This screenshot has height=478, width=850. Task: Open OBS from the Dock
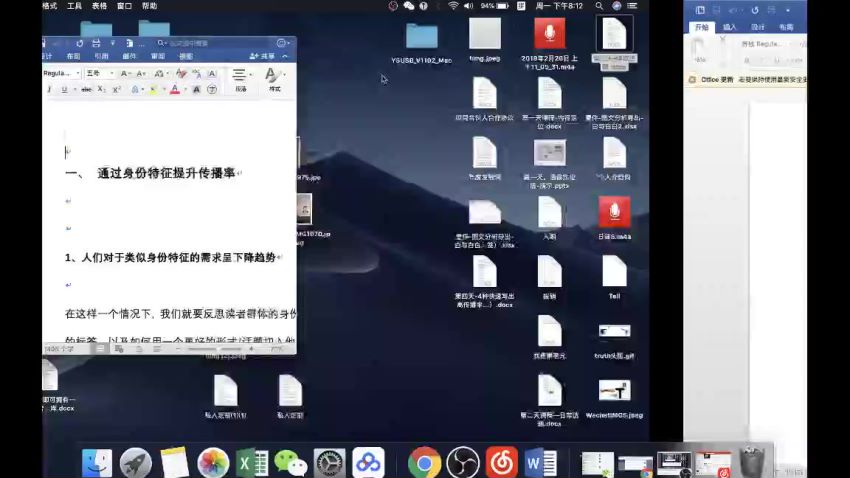click(462, 462)
